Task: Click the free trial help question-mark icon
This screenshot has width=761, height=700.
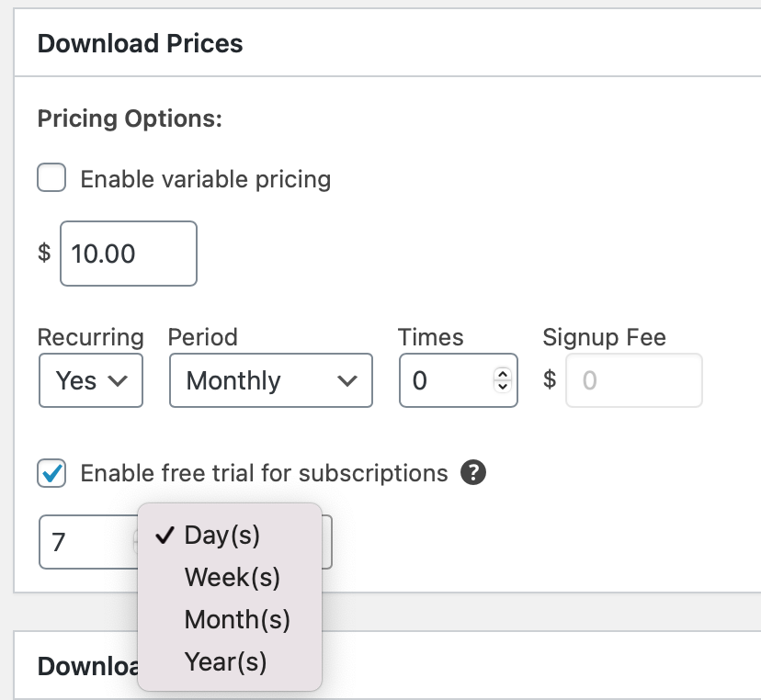Action: click(x=473, y=472)
